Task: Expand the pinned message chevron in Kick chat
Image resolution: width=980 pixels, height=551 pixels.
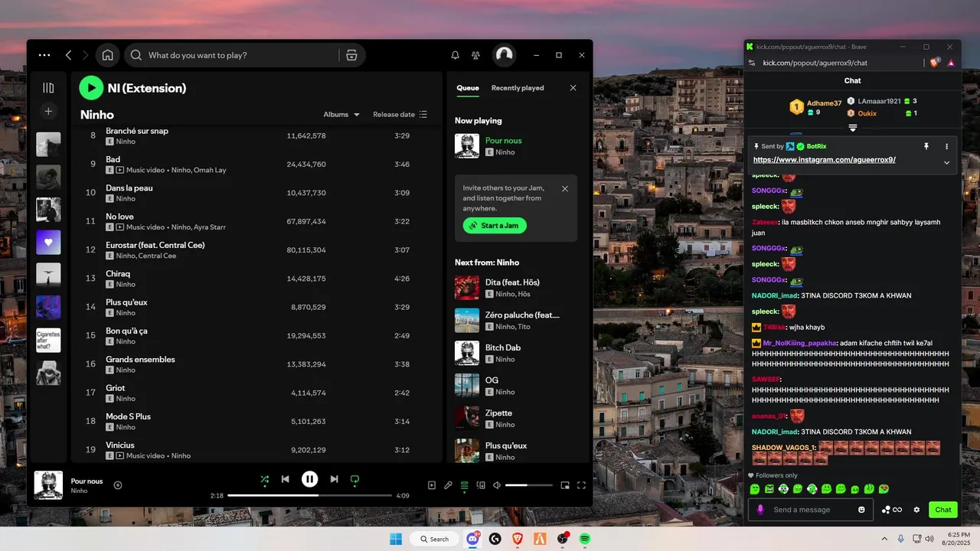Action: (947, 162)
